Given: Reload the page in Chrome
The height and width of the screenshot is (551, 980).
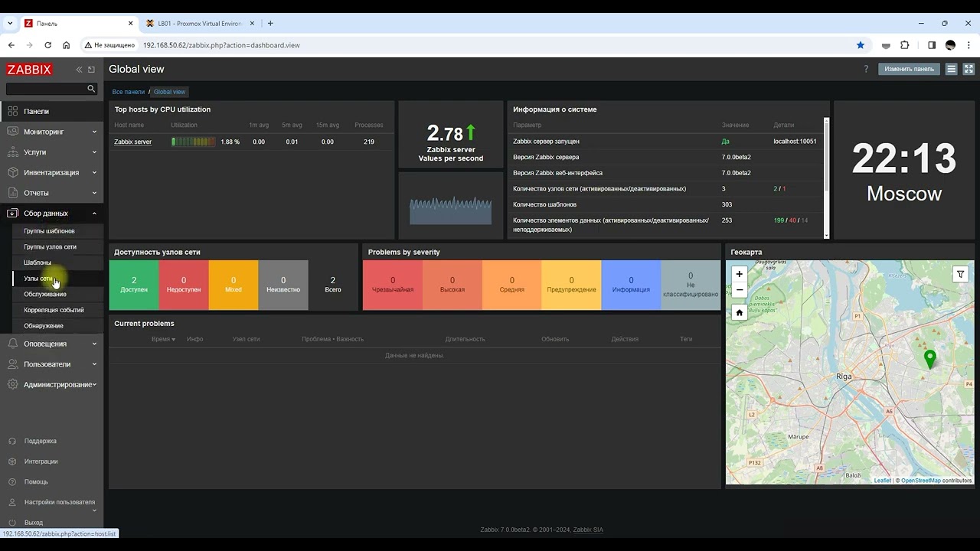Looking at the screenshot, I should 47,45.
